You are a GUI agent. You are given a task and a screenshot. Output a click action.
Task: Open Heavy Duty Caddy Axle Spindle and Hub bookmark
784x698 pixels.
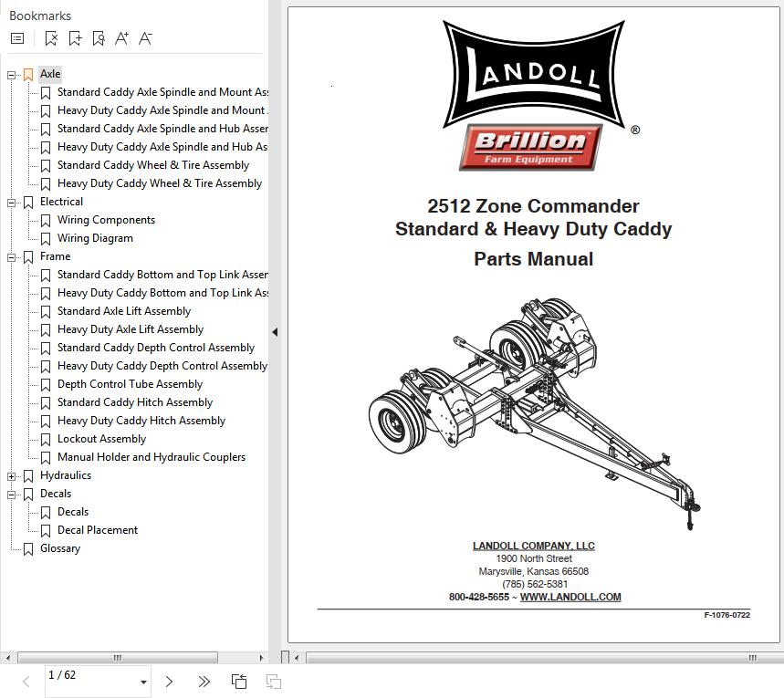pyautogui.click(x=162, y=147)
